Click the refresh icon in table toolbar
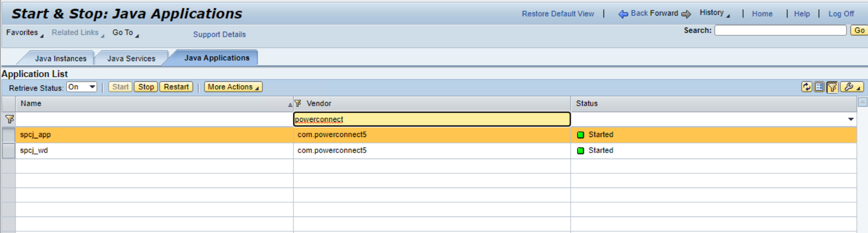 [x=806, y=87]
